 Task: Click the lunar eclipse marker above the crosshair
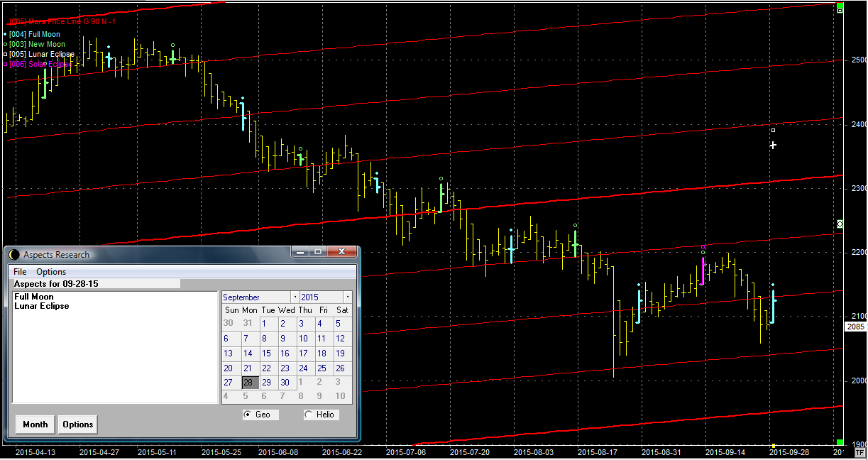(773, 130)
